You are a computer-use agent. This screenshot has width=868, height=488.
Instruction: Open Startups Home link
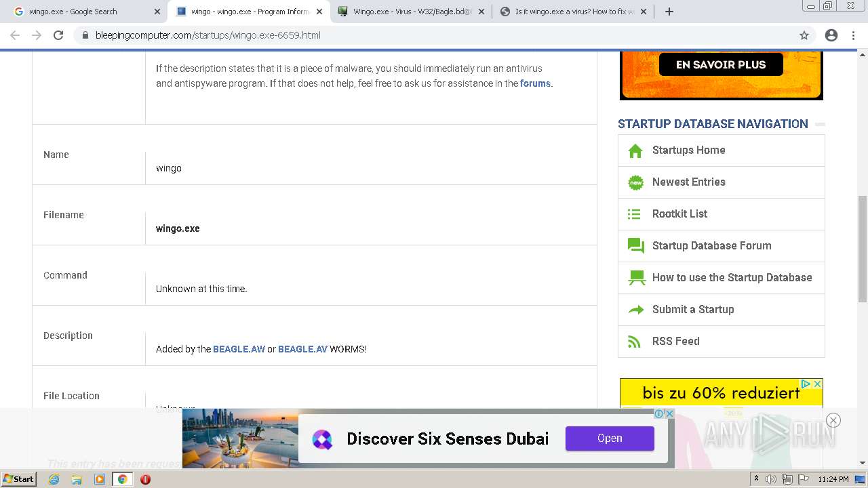tap(688, 150)
